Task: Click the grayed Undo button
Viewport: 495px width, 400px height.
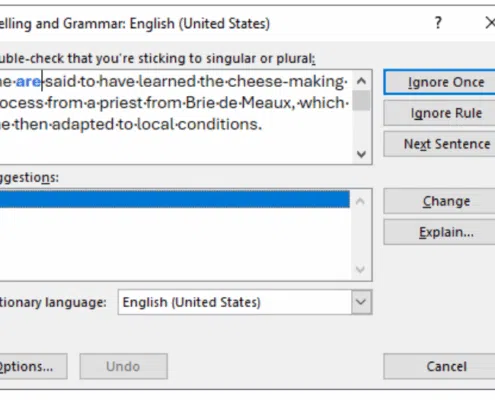Action: [x=123, y=367]
